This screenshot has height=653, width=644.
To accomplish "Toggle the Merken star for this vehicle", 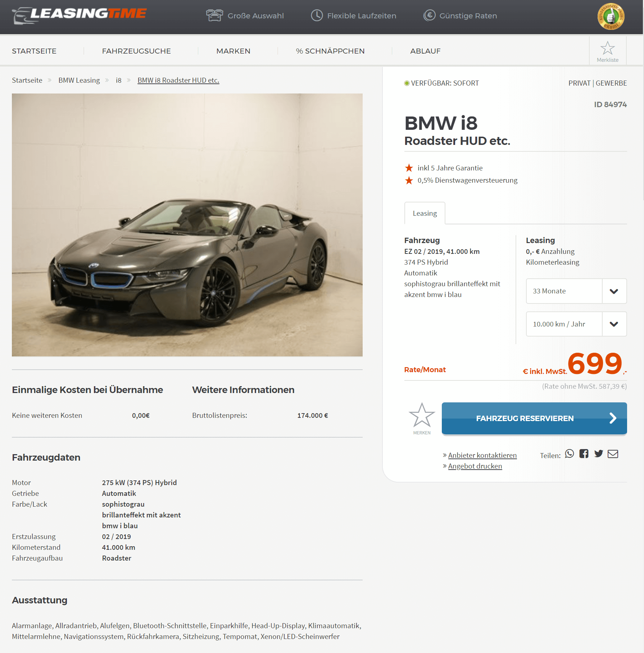I will pos(422,415).
